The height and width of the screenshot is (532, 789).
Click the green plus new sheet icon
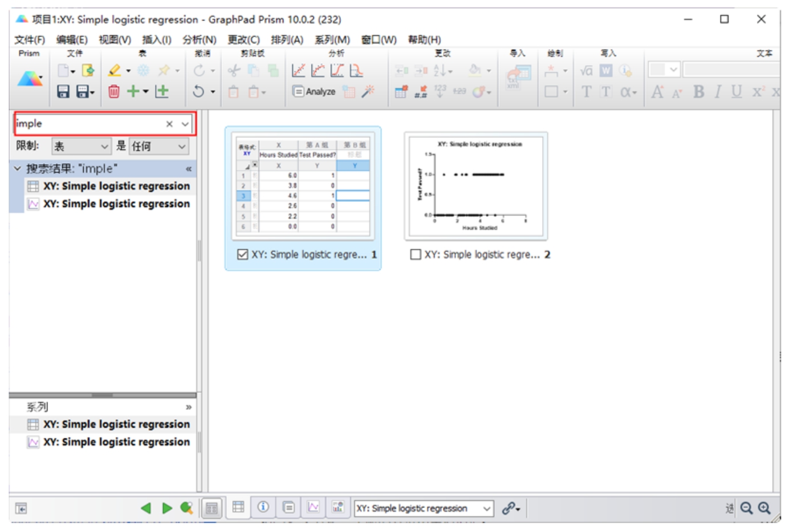click(133, 91)
